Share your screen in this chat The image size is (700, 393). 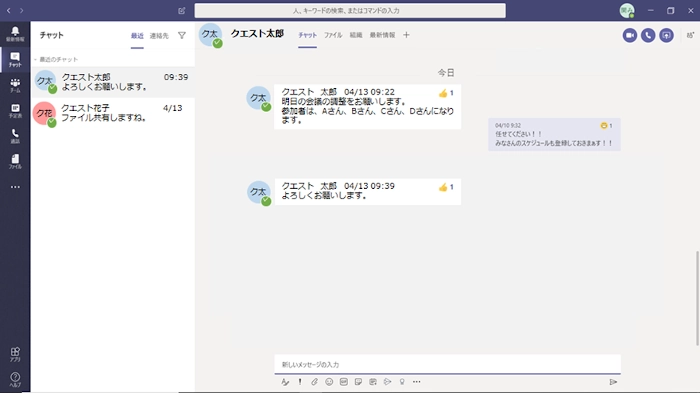(x=666, y=35)
